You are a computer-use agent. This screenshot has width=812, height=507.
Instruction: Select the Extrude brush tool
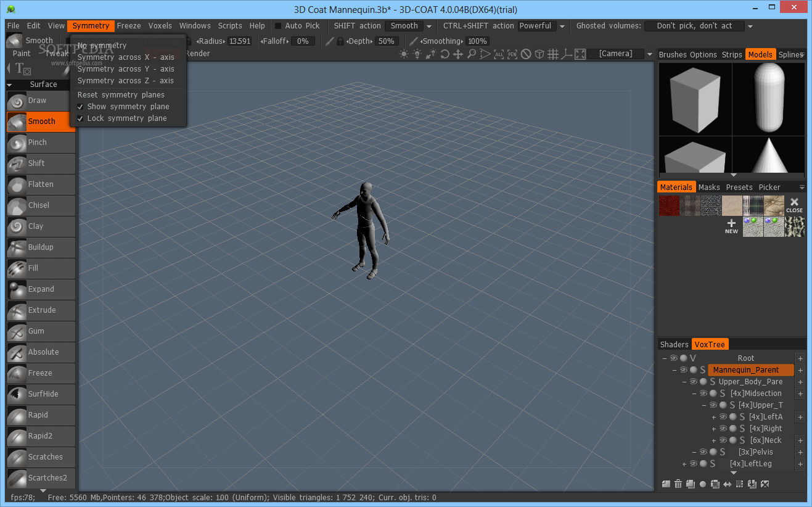click(x=41, y=310)
